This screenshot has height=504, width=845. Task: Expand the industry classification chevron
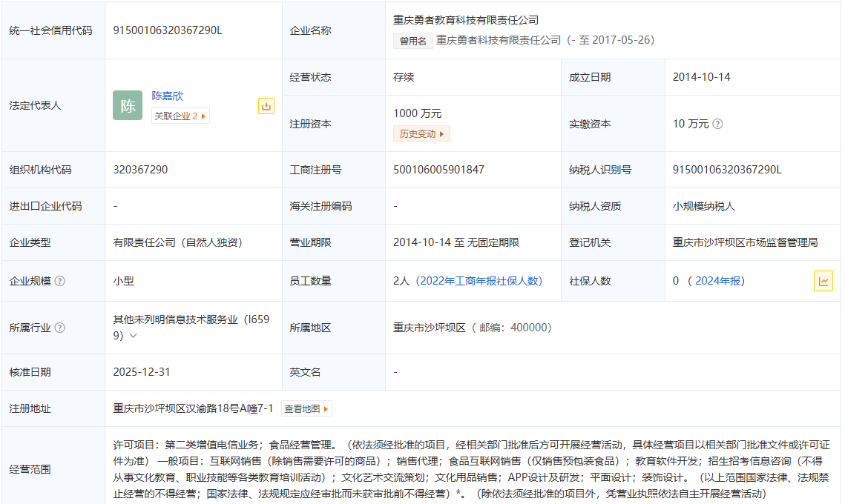tap(134, 336)
